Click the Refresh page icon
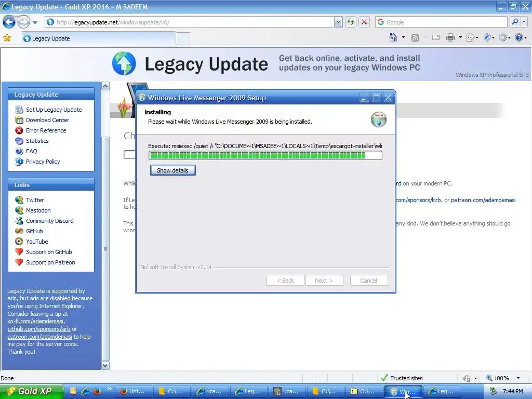The image size is (532, 399). point(351,22)
